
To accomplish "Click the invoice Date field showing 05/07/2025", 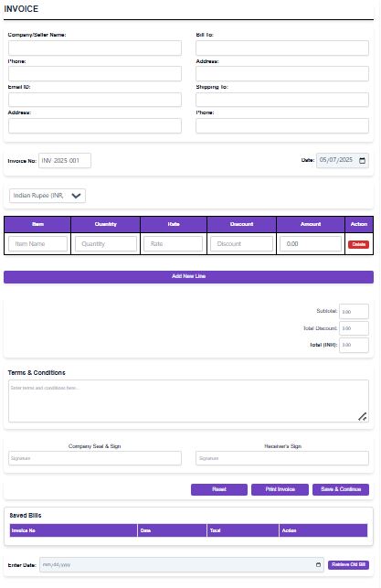I will (343, 161).
